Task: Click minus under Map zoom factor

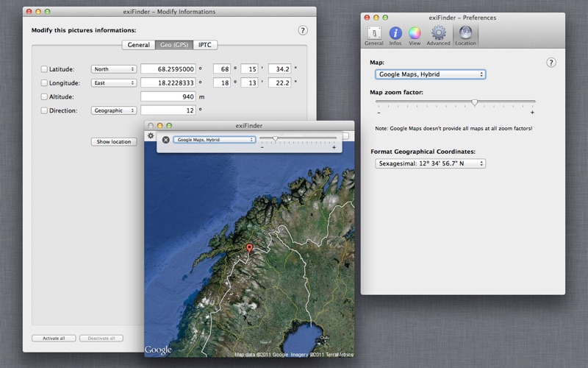Action: [379, 113]
